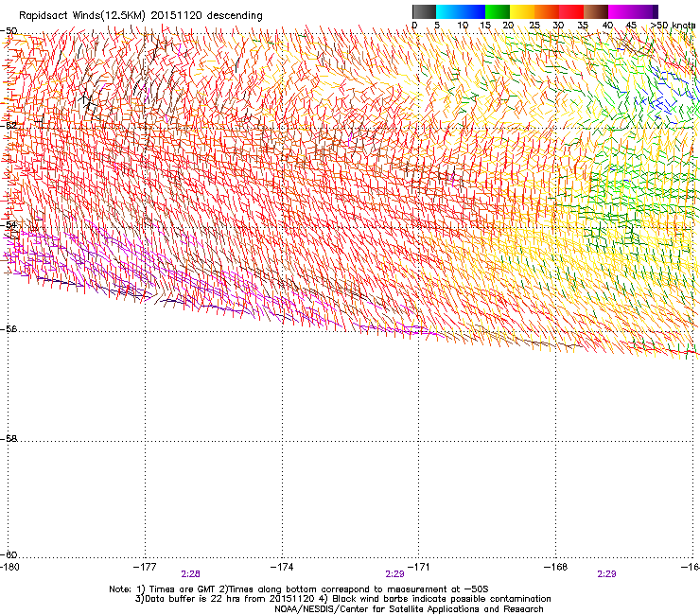The height and width of the screenshot is (615, 700).
Task: Click the '35' legend scale label
Action: 583,26
